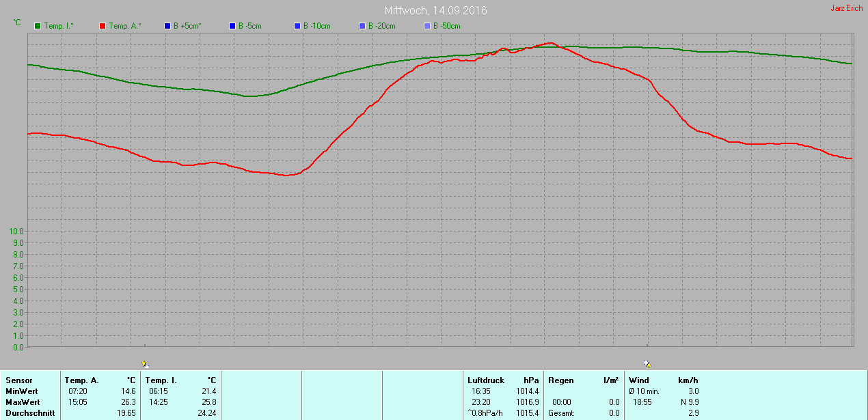Click the red Temp. A.* legend swatch
The height and width of the screenshot is (420, 868).
pyautogui.click(x=103, y=26)
